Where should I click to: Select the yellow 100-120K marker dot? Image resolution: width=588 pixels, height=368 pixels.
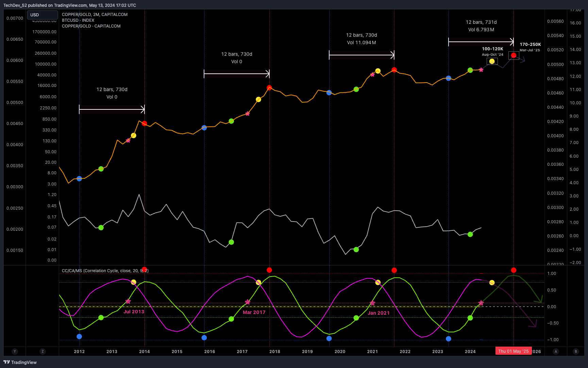(492, 61)
